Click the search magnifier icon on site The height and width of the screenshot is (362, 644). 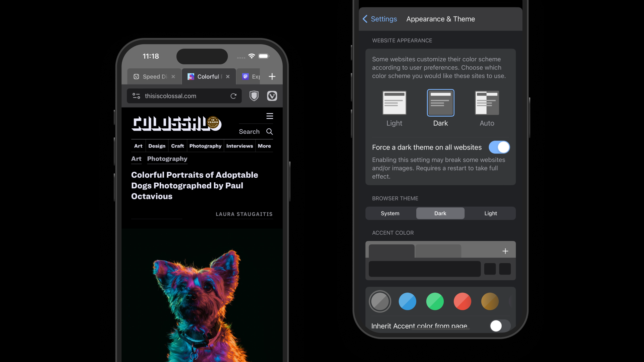pyautogui.click(x=269, y=131)
